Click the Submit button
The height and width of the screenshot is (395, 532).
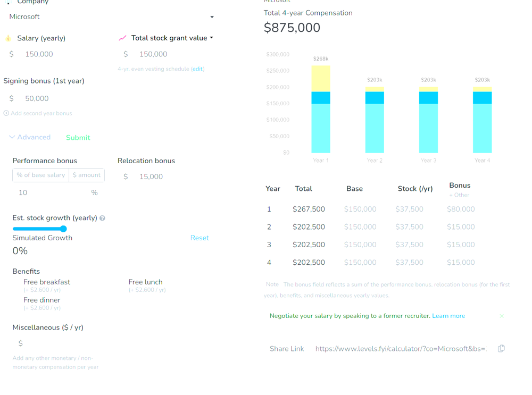click(78, 137)
